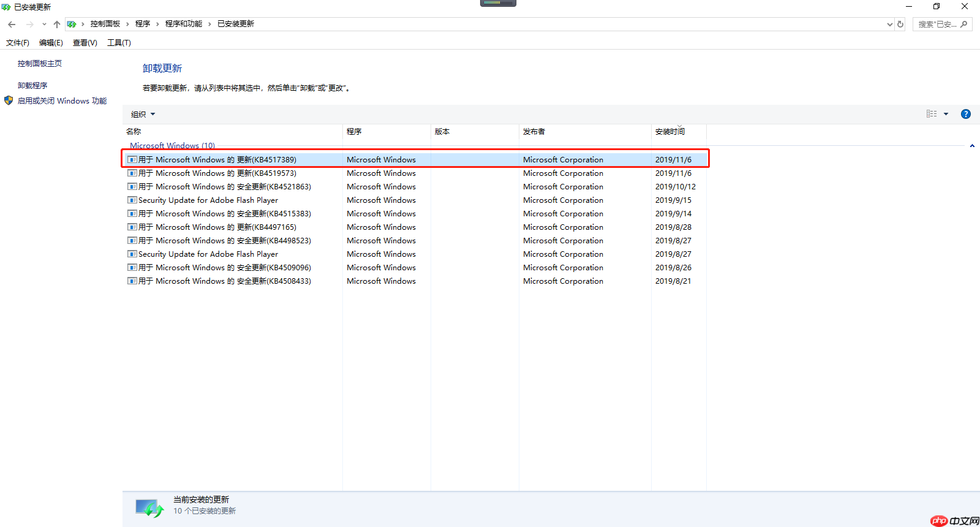The width and height of the screenshot is (980, 527).
Task: Click the magnifier search icon
Action: [964, 25]
